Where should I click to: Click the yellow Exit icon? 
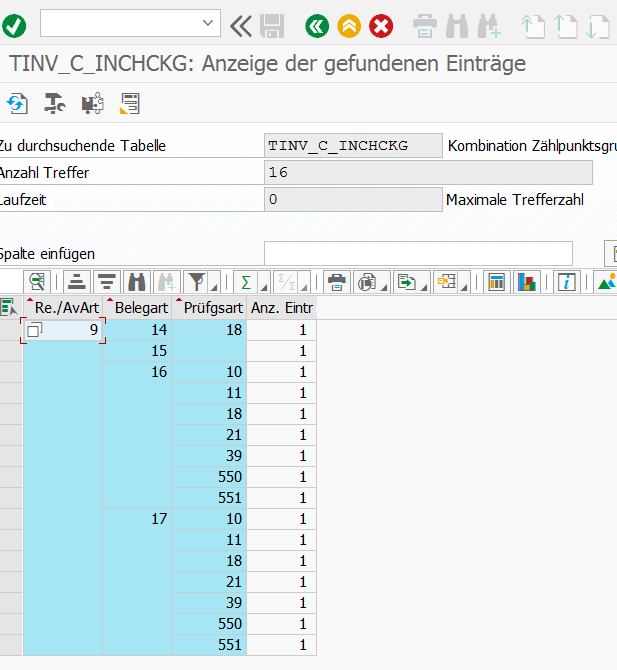(349, 25)
